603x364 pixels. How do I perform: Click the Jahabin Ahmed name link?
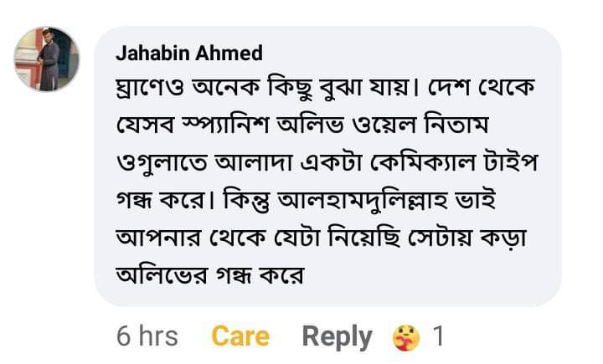(x=188, y=54)
